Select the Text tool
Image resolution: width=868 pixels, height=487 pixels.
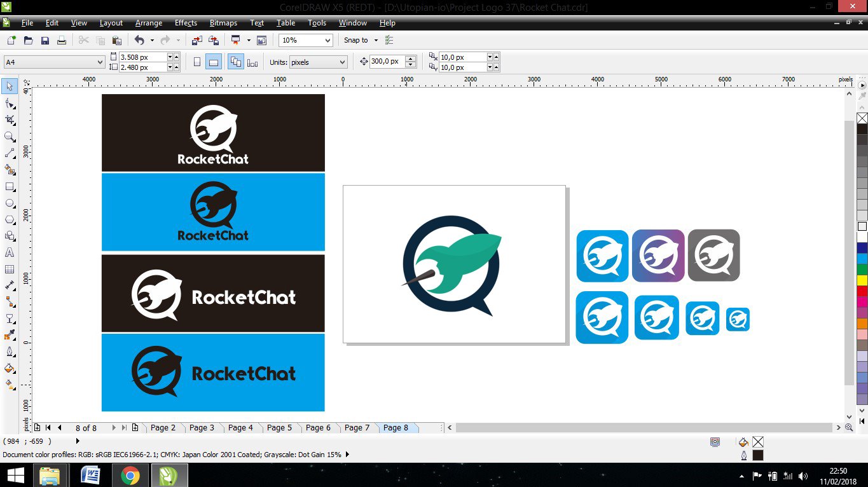click(10, 252)
